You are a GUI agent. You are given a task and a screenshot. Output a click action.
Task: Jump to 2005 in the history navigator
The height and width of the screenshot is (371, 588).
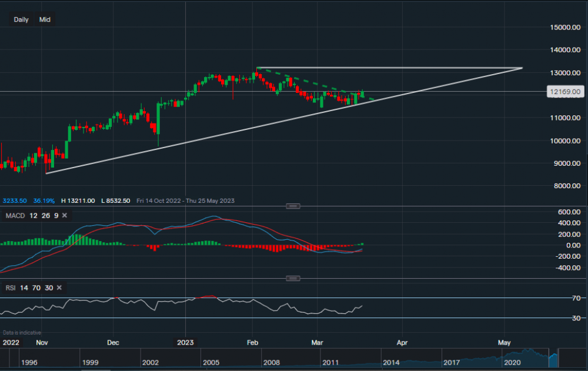pos(210,363)
